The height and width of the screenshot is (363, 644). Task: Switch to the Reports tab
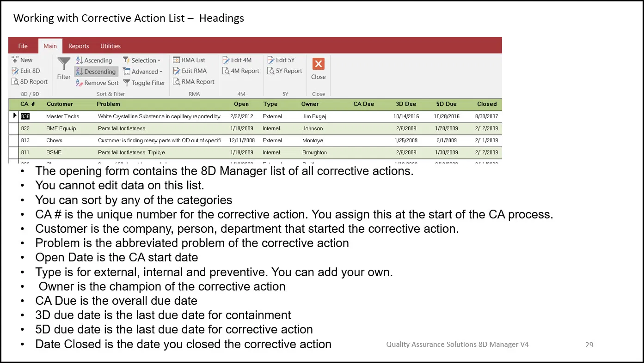point(79,46)
